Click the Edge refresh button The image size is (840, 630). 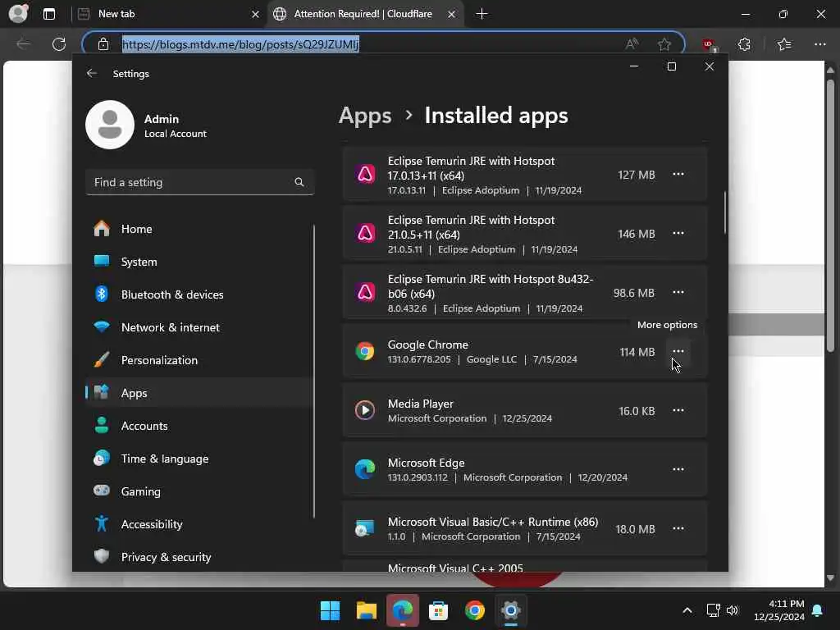tap(59, 44)
